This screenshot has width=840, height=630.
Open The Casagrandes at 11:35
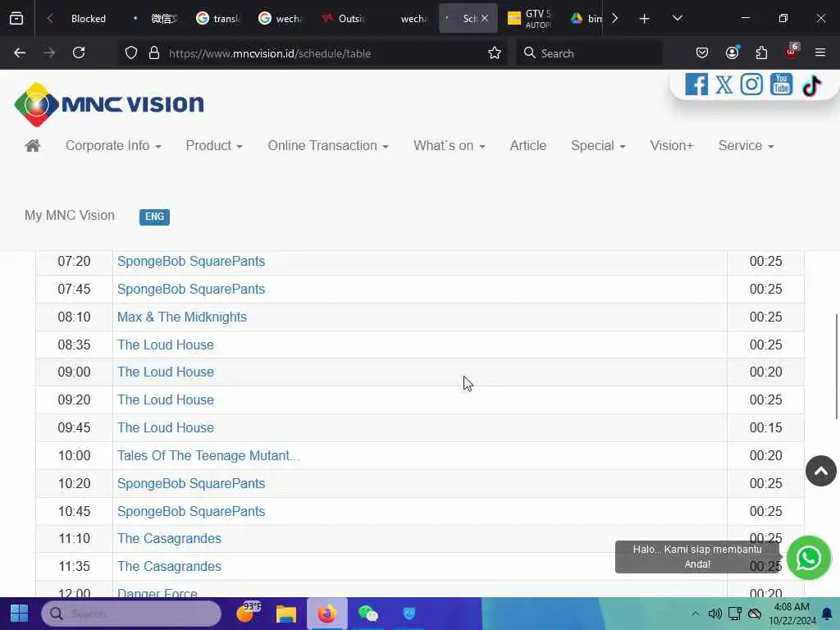click(169, 566)
